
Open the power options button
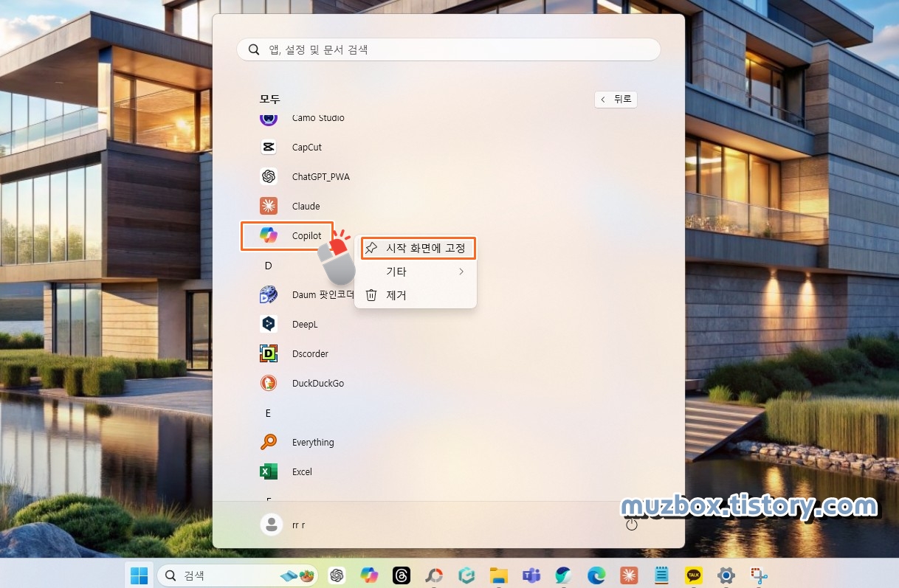[631, 524]
